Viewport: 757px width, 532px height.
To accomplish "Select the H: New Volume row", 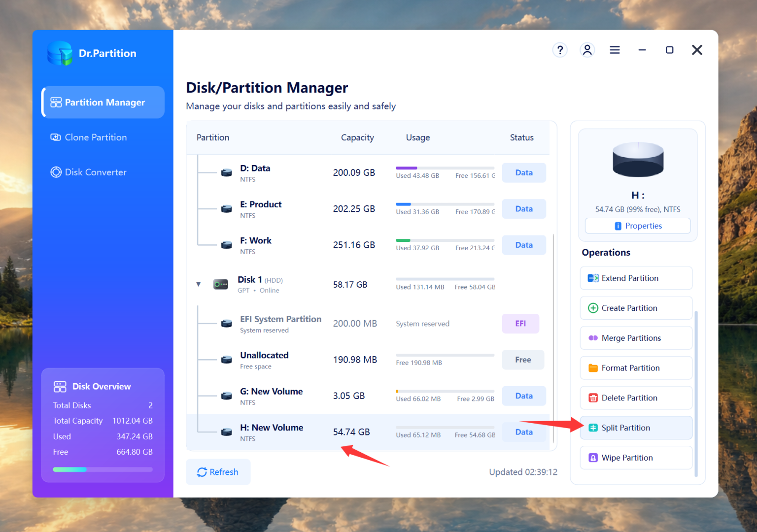I will coord(368,432).
